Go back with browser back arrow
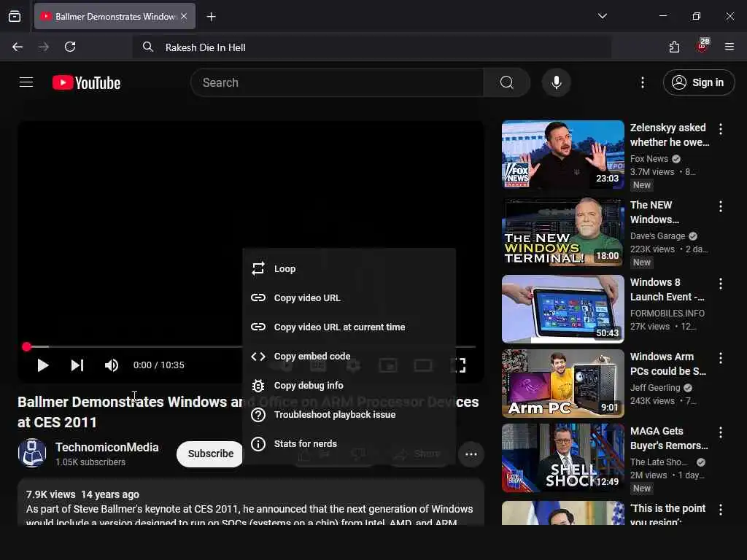Viewport: 747px width, 560px height. tap(18, 47)
